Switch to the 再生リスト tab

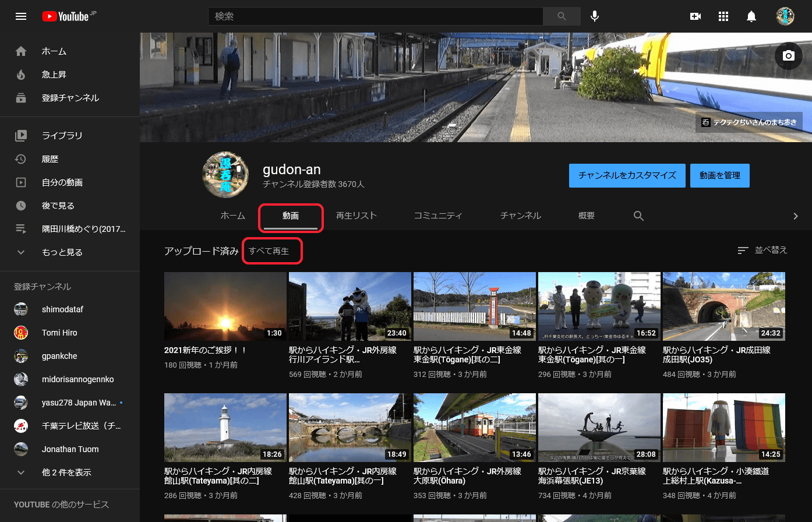tap(356, 216)
